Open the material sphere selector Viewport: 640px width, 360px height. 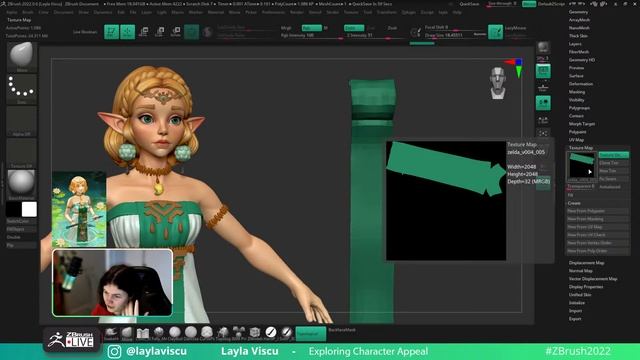click(22, 184)
